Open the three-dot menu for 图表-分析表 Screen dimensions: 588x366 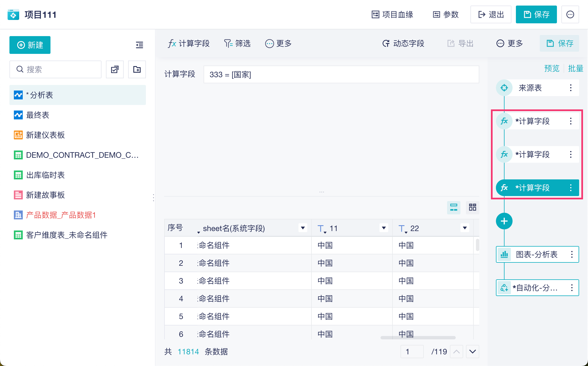pos(572,254)
